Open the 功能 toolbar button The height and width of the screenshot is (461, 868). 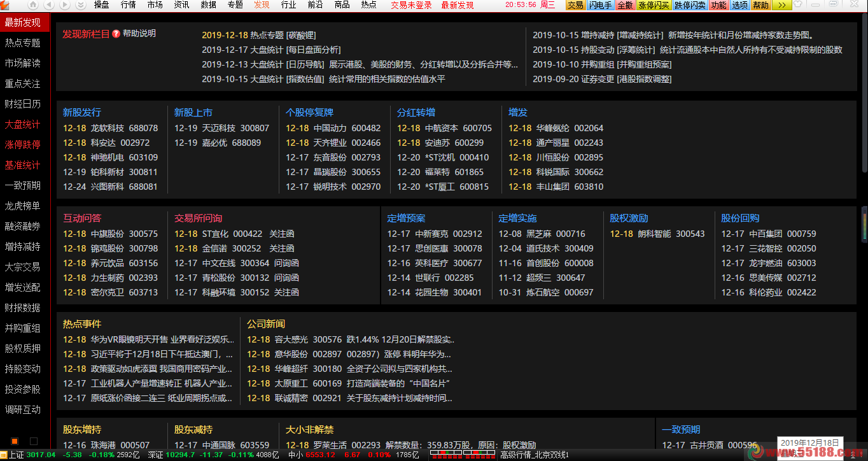[718, 5]
